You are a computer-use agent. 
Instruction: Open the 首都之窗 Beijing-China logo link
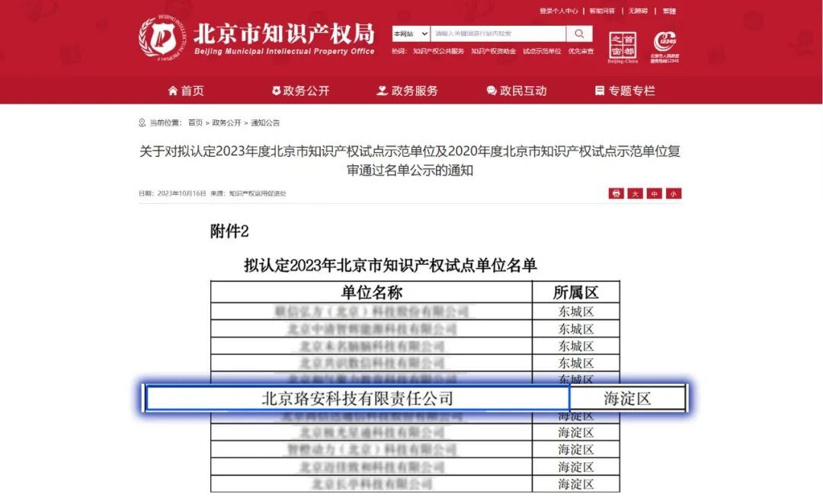click(x=623, y=47)
